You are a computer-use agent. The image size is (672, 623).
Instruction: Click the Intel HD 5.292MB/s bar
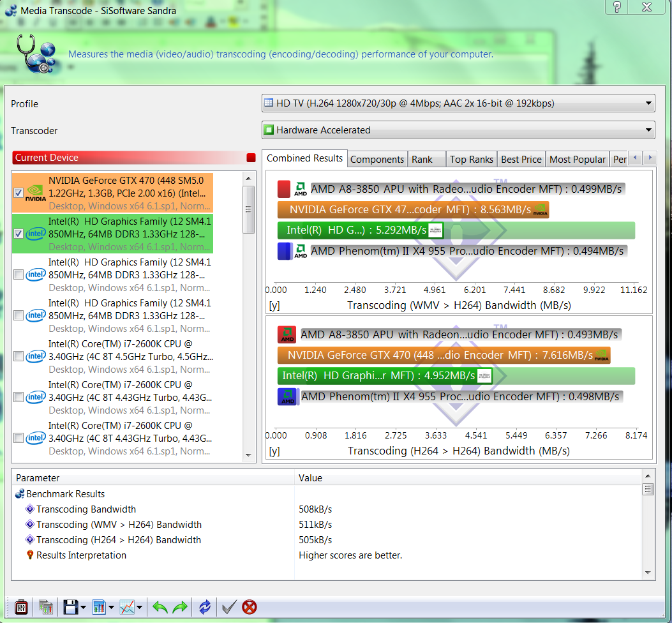[x=360, y=230]
